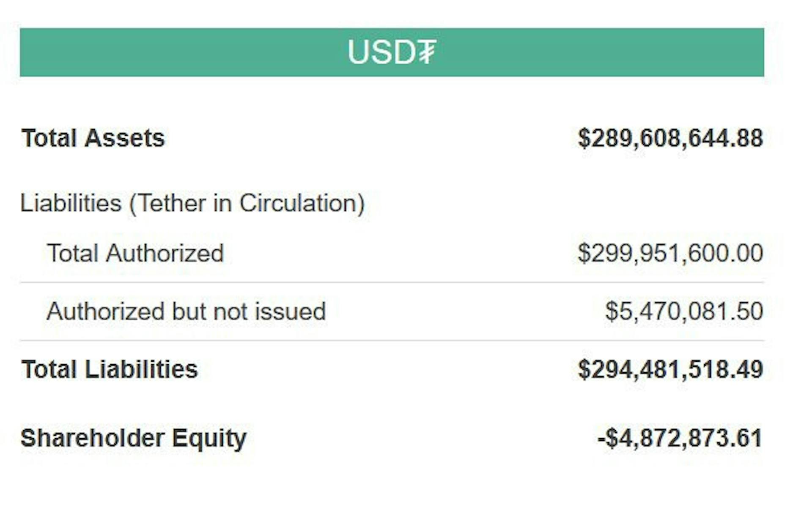Screen dimensions: 812x505
Task: Select the -$4,872,873.61 equity value
Action: (680, 438)
